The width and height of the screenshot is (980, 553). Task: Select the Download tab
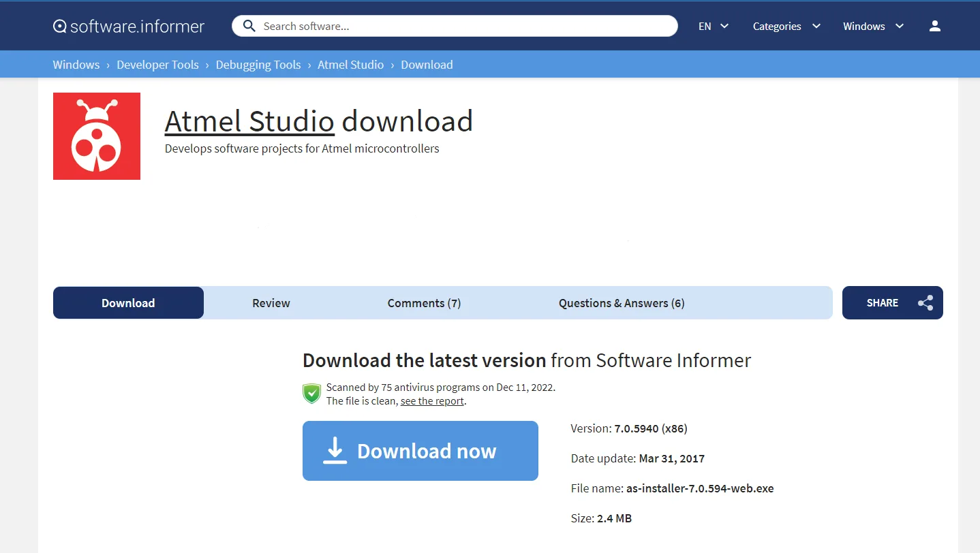pyautogui.click(x=128, y=303)
